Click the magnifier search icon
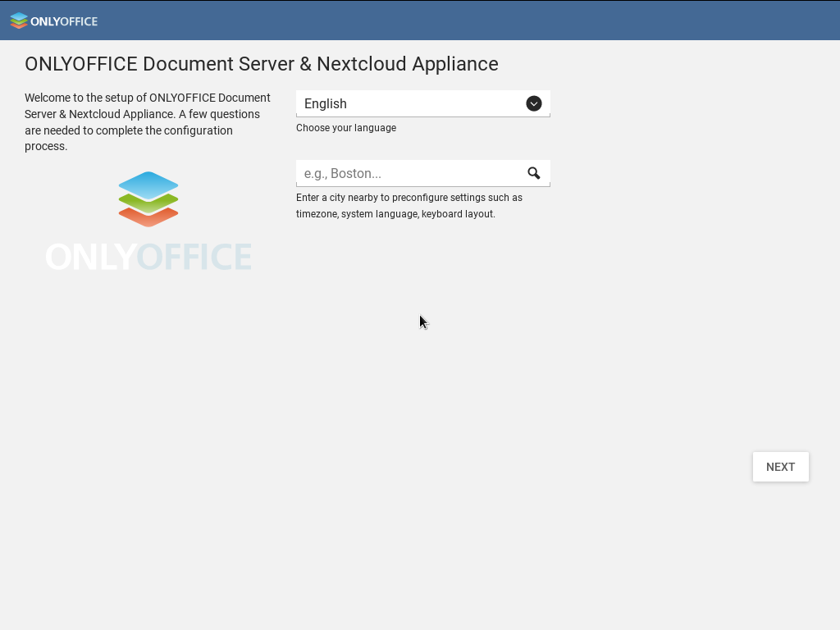Viewport: 840px width, 630px height. [533, 173]
